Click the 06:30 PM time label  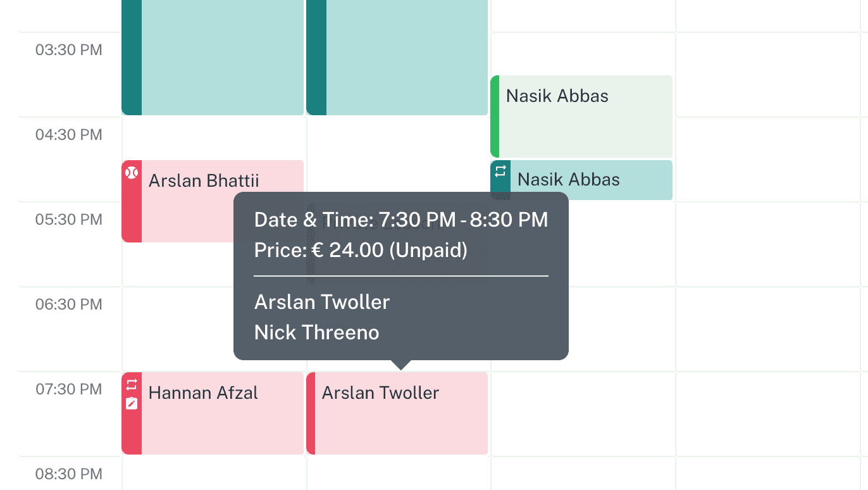[68, 305]
